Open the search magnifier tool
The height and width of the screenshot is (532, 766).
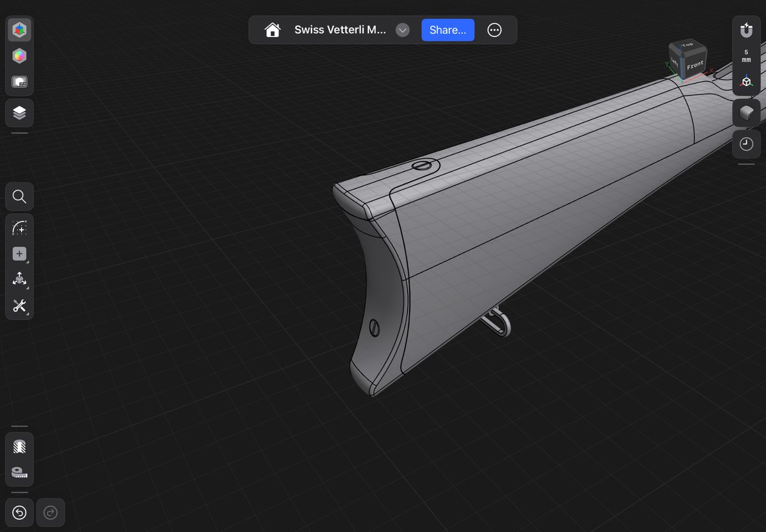tap(19, 196)
